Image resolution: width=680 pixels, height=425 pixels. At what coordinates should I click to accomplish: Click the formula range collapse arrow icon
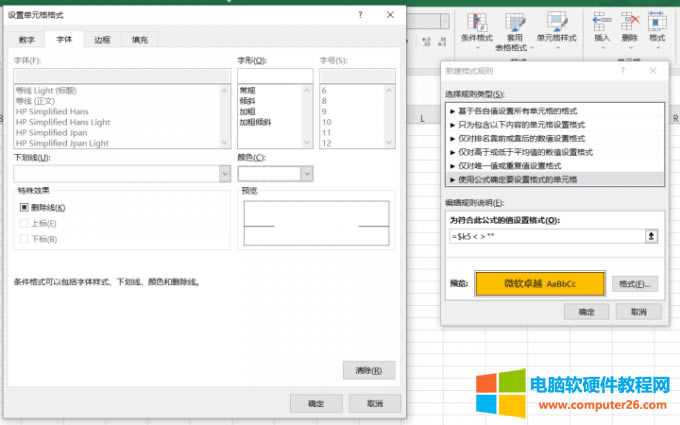click(653, 236)
